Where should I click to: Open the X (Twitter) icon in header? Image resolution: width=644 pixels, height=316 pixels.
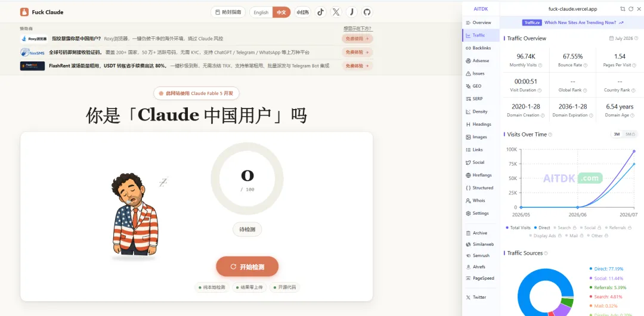tap(336, 12)
